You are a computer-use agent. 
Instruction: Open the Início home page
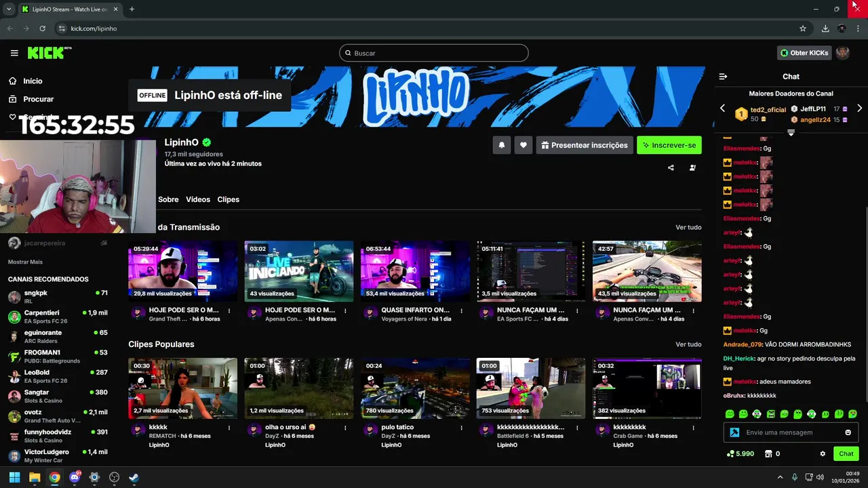pyautogui.click(x=26, y=81)
